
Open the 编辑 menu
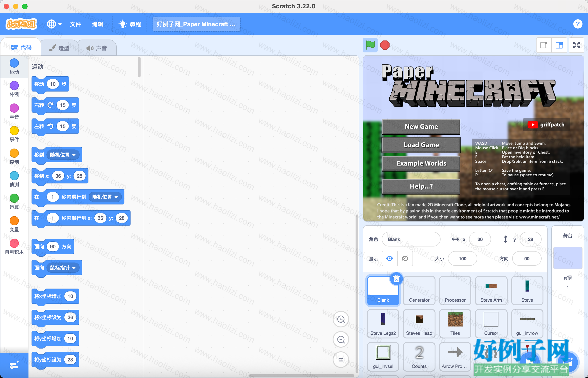click(x=98, y=24)
